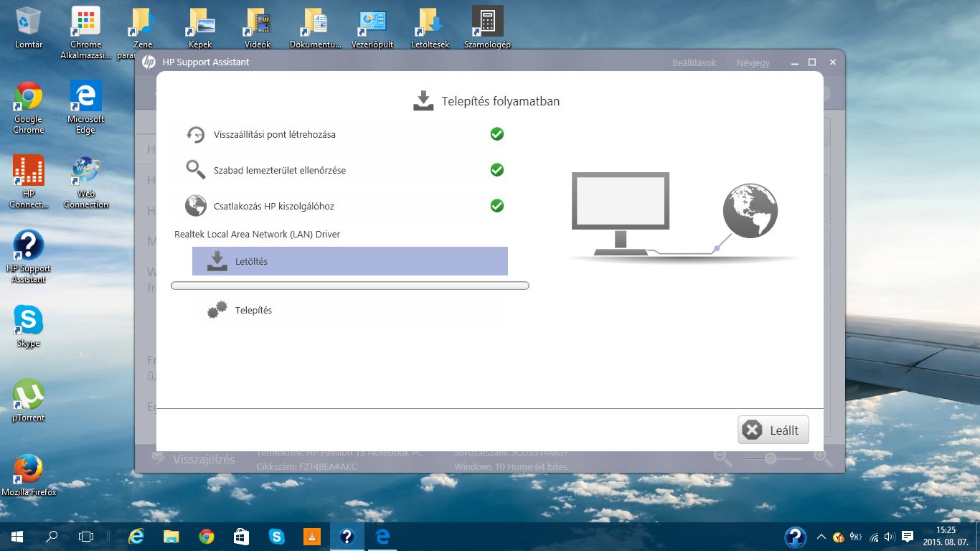
Task: Click the download tray icon beside Letöltés
Action: click(x=217, y=261)
